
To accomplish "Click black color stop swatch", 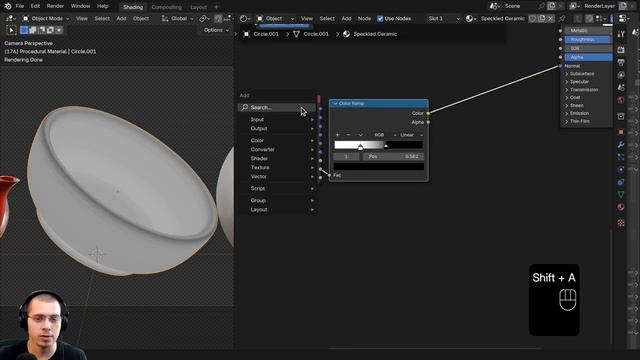I will click(378, 167).
